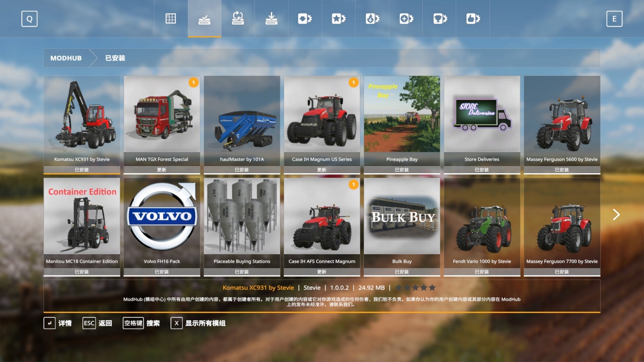The image size is (644, 362).
Task: Click MODHUB in the breadcrumb
Action: click(66, 58)
